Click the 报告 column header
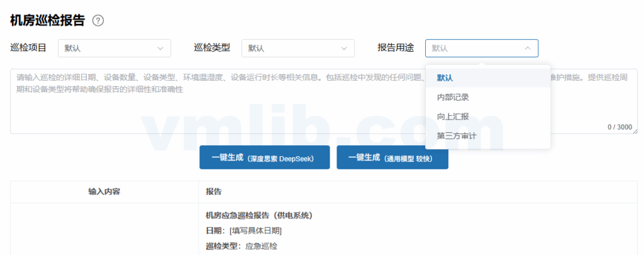The height and width of the screenshot is (255, 644). click(x=213, y=191)
